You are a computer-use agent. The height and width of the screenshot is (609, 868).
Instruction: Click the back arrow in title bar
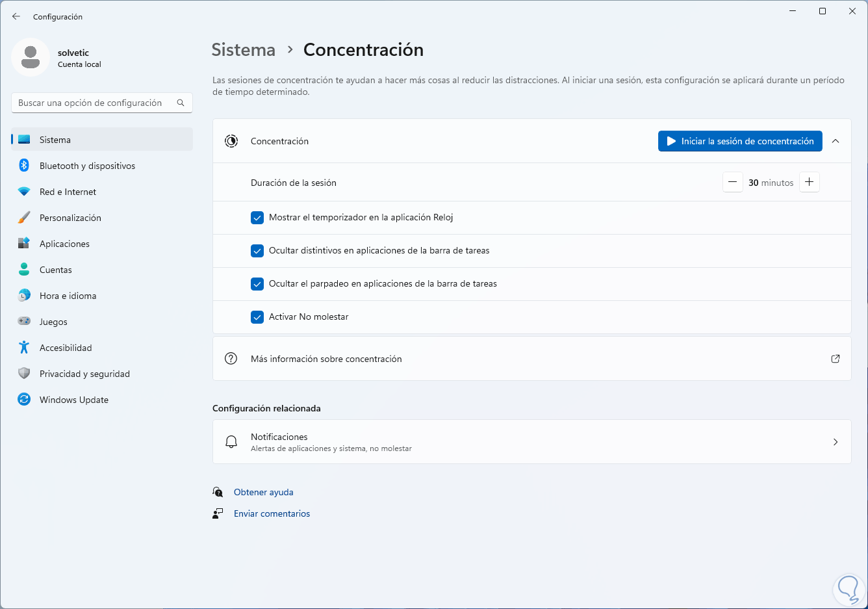pyautogui.click(x=16, y=16)
